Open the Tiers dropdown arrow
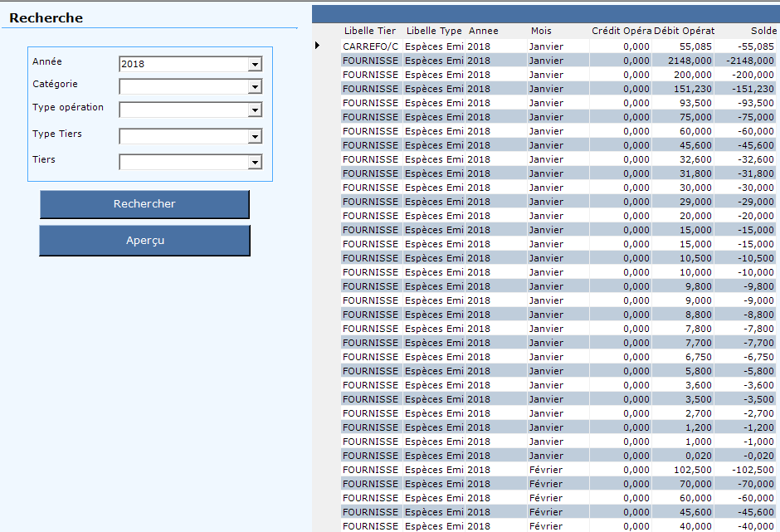The height and width of the screenshot is (532, 780). [x=255, y=162]
